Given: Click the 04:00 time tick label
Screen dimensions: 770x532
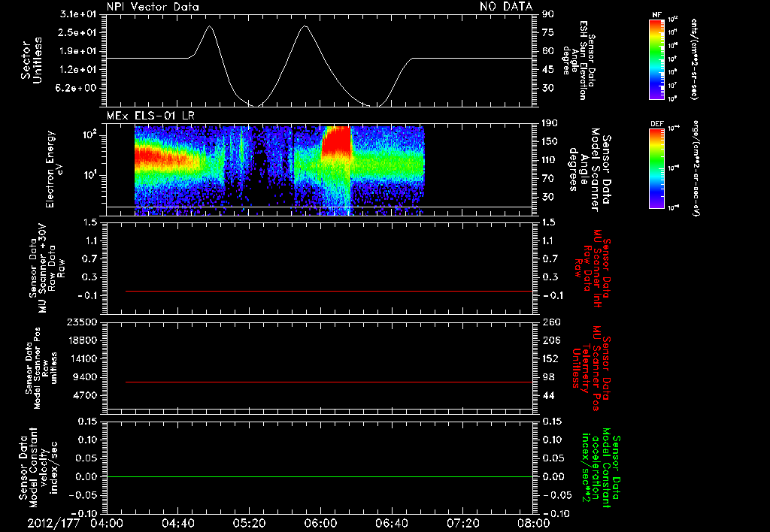Looking at the screenshot, I should tap(107, 523).
